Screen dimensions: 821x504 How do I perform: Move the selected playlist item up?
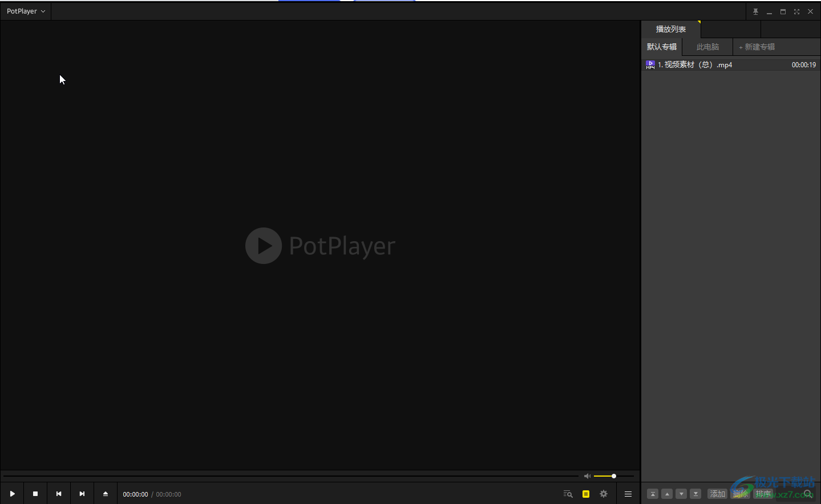(667, 494)
